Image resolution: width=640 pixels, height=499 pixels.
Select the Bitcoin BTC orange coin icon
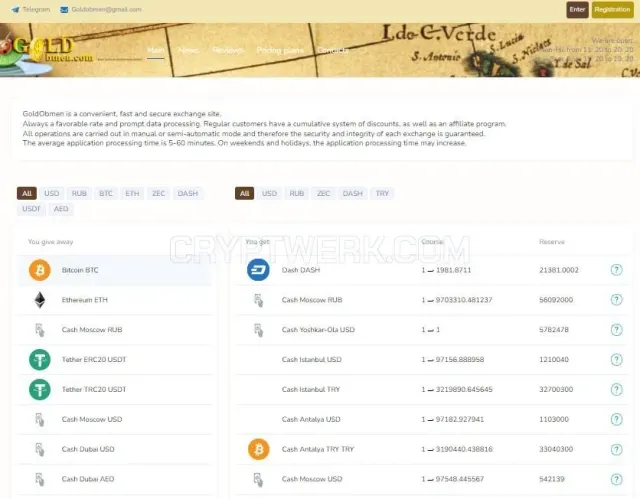coord(40,270)
